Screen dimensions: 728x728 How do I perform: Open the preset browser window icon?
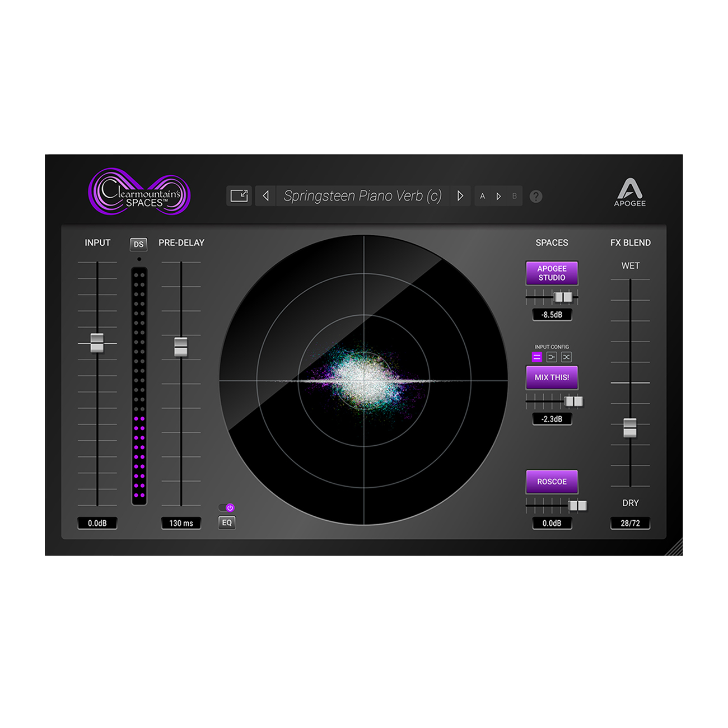click(239, 196)
